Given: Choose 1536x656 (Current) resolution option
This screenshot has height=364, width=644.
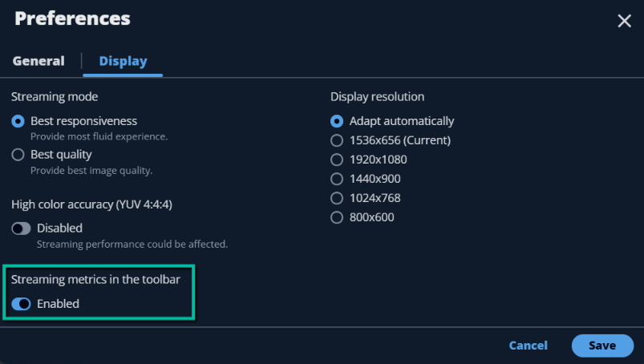Looking at the screenshot, I should pyautogui.click(x=391, y=140).
